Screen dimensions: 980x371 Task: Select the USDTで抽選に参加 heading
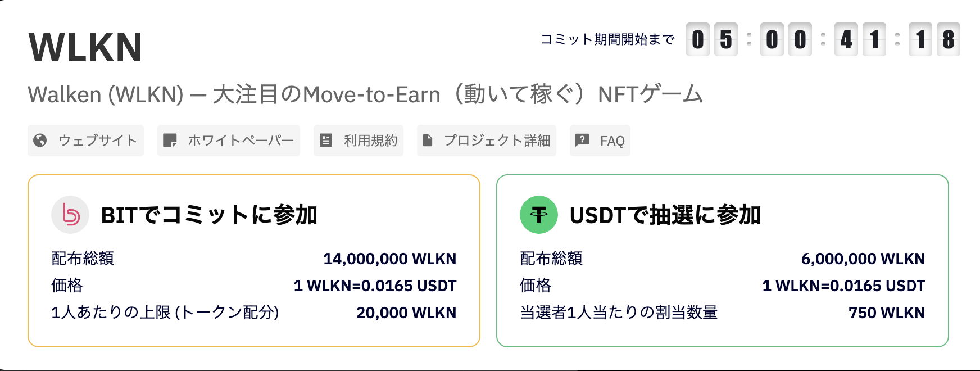coord(665,215)
